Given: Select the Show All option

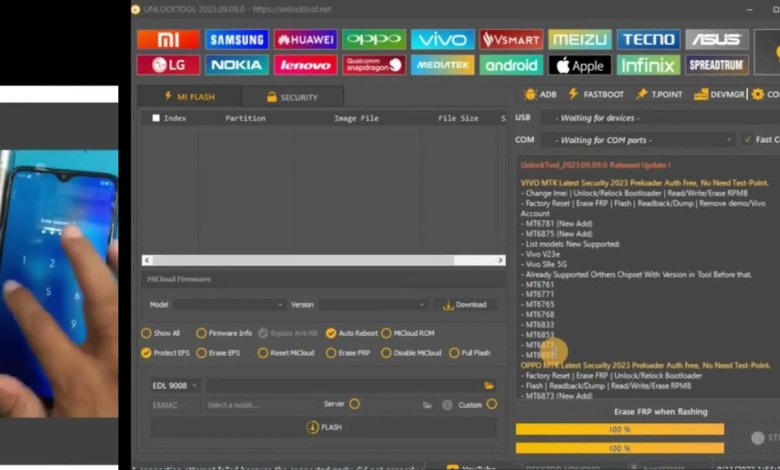Looking at the screenshot, I should (161, 333).
